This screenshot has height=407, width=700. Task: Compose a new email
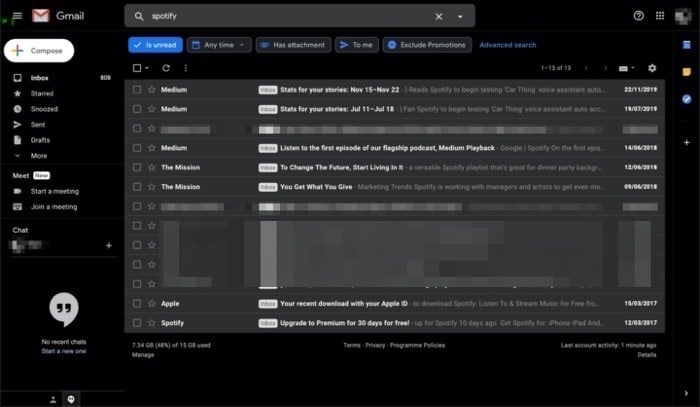pyautogui.click(x=39, y=50)
